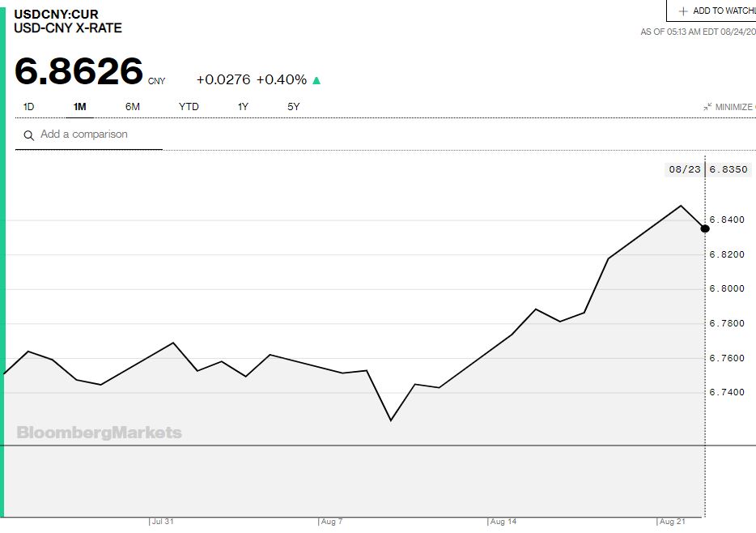Screen dimensions: 756x533
Task: Open the 5Y chart range
Action: pos(294,107)
